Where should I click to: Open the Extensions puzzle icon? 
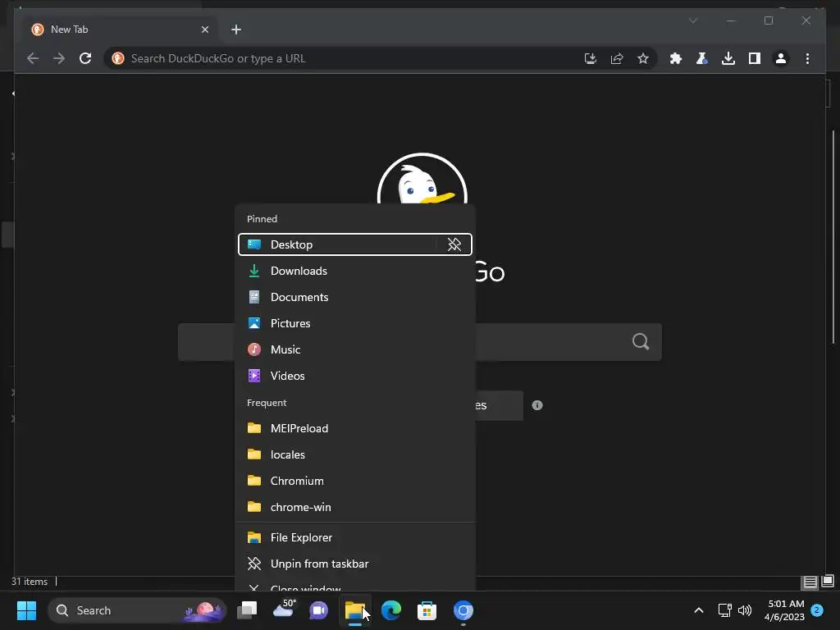click(x=676, y=58)
